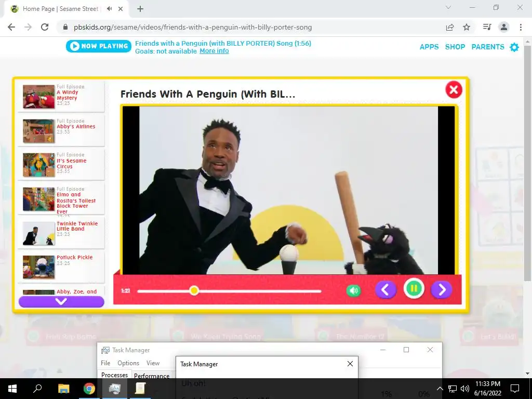532x399 pixels.
Task: Expand playlist with purple down chevron
Action: 61,301
